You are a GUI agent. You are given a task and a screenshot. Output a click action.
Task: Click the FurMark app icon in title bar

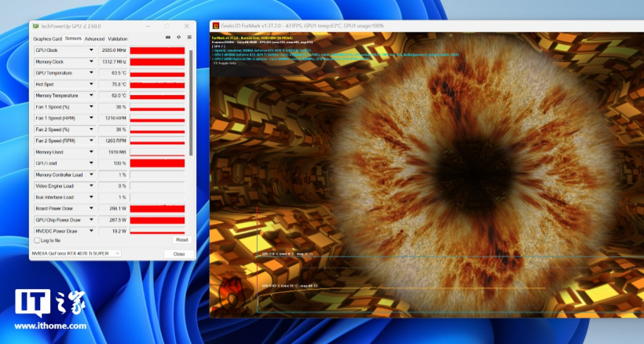[216, 26]
